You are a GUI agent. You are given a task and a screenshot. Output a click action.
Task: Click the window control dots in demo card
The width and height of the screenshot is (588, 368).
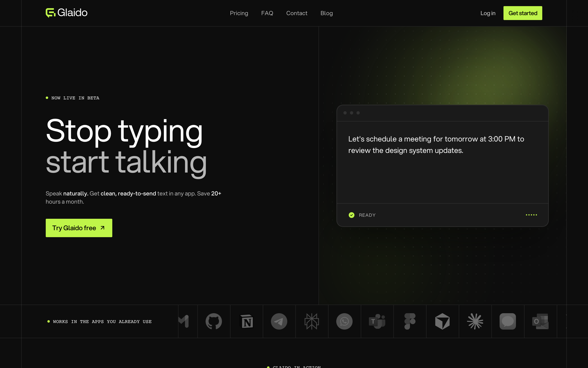351,113
